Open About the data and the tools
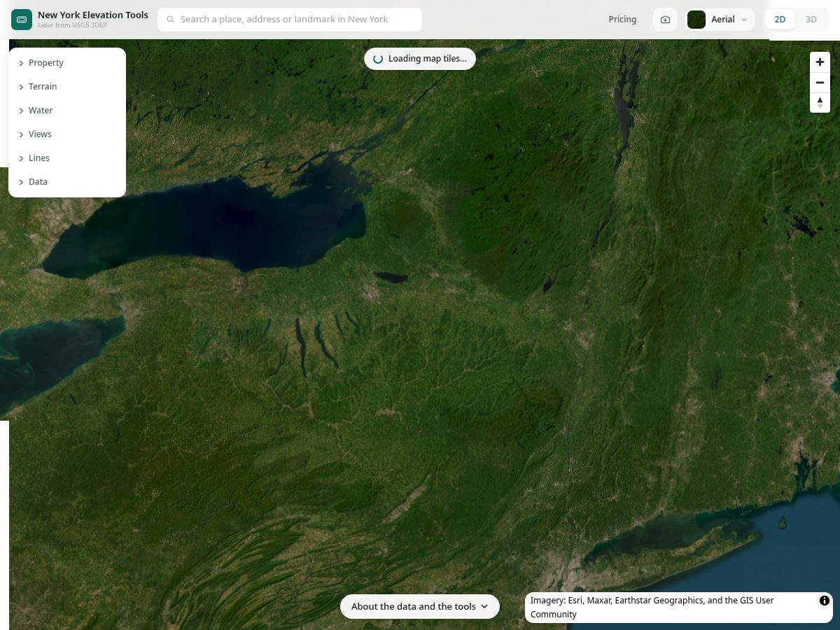The width and height of the screenshot is (840, 630). (x=420, y=607)
